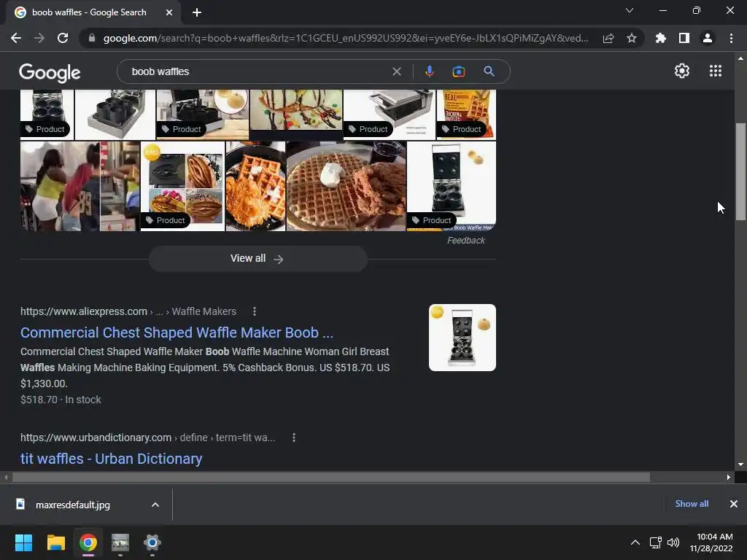747x560 pixels.
Task: Open large round waffle with butter image
Action: pos(346,186)
